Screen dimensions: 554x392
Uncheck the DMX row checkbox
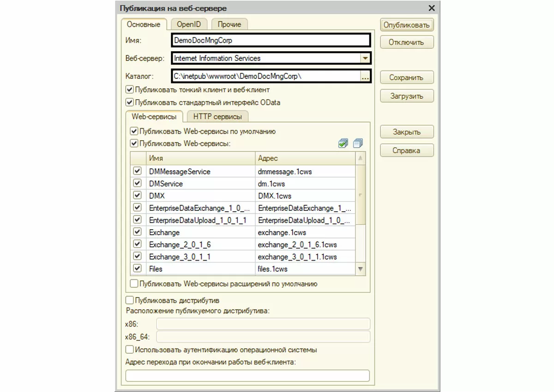(x=137, y=196)
